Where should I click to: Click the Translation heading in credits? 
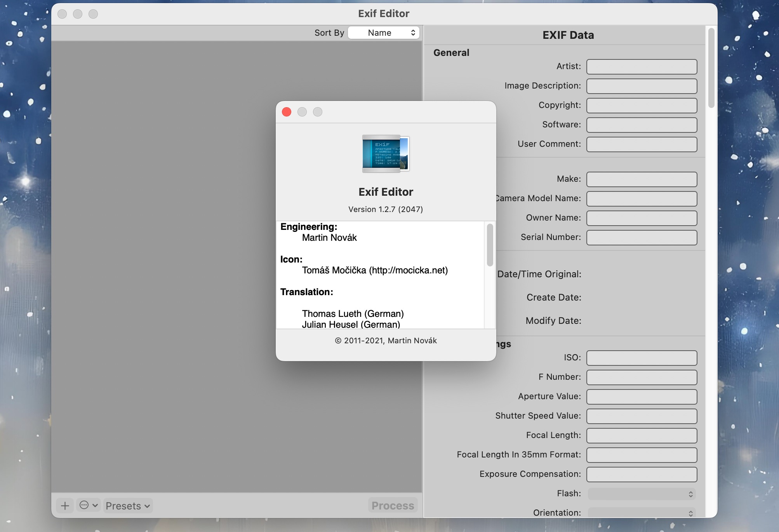[307, 292]
